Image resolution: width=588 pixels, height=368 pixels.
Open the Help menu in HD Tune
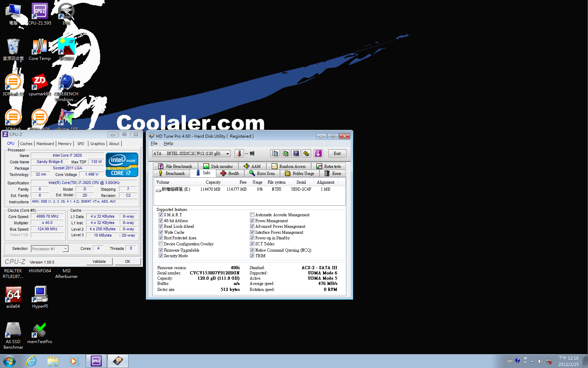point(168,143)
